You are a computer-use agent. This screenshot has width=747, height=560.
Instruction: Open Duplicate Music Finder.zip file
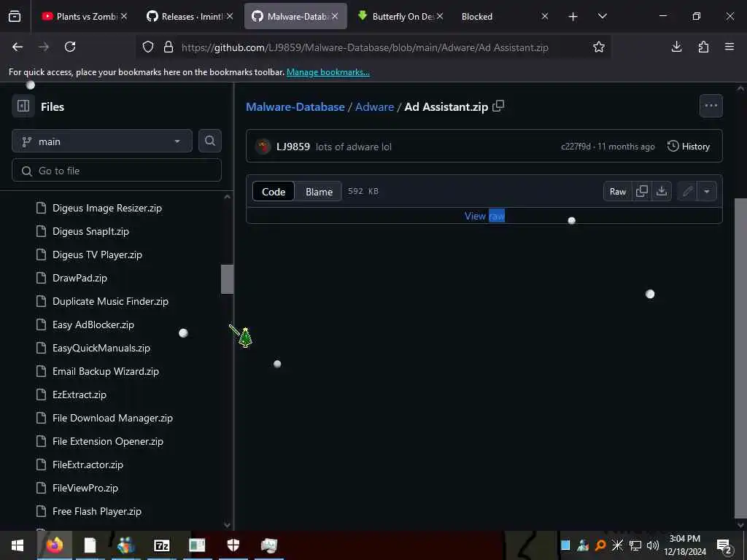[111, 301]
